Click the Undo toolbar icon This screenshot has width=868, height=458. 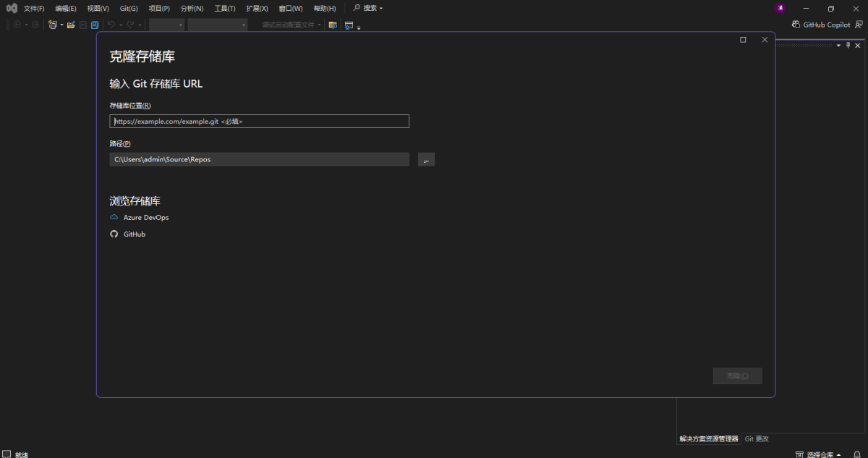coord(111,24)
